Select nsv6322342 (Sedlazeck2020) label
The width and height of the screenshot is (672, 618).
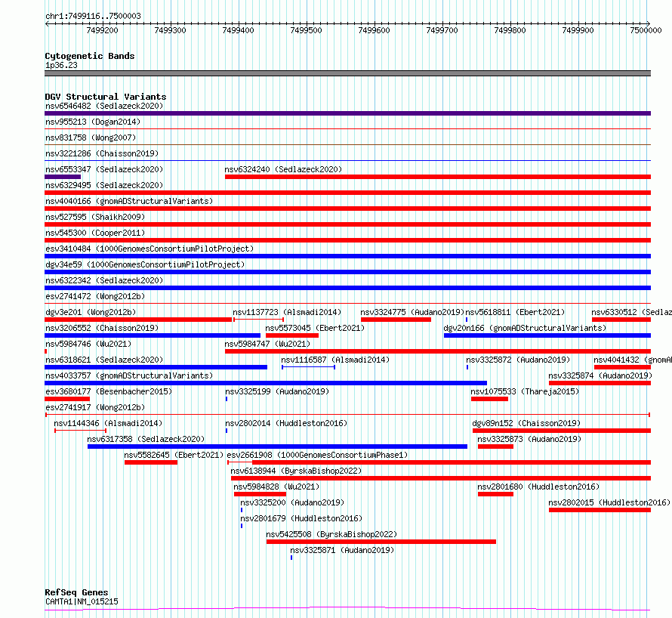104,280
